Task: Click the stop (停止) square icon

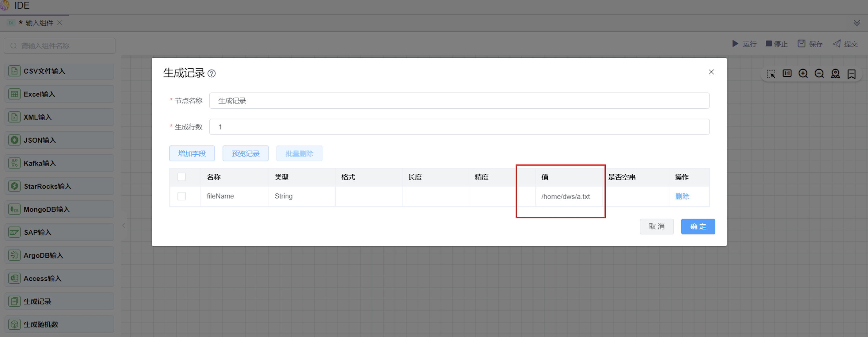Action: pyautogui.click(x=769, y=44)
